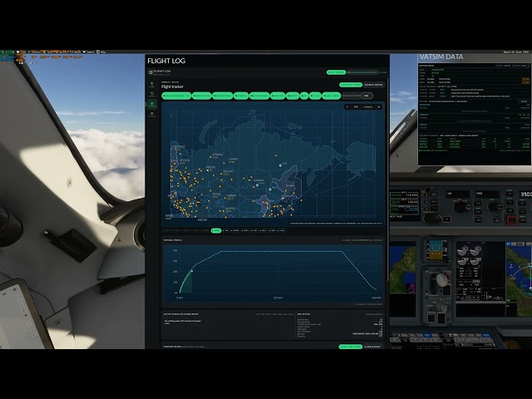This screenshot has width=532, height=399.
Task: Click the first top-right button in VATSIM Data
Action: click(x=503, y=66)
